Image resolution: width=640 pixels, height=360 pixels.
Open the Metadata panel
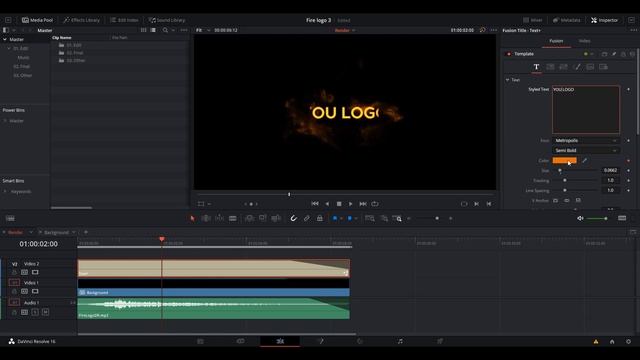[566, 20]
